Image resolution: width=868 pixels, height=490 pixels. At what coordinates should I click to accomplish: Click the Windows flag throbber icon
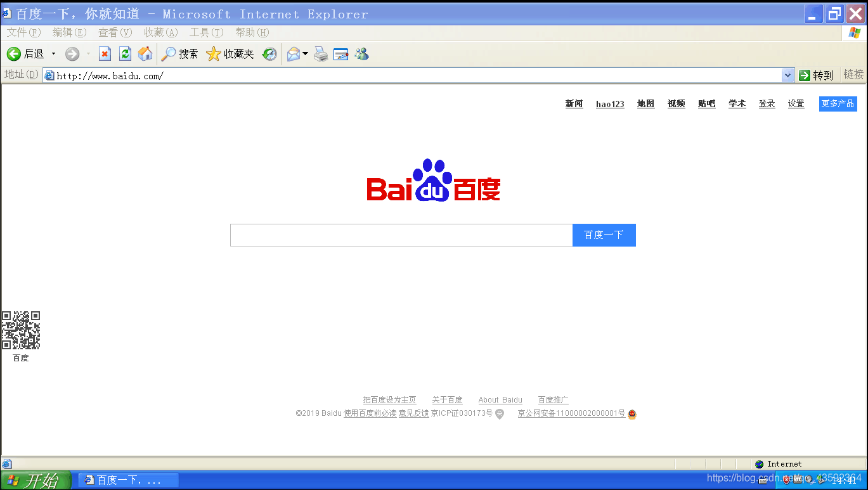tap(855, 33)
